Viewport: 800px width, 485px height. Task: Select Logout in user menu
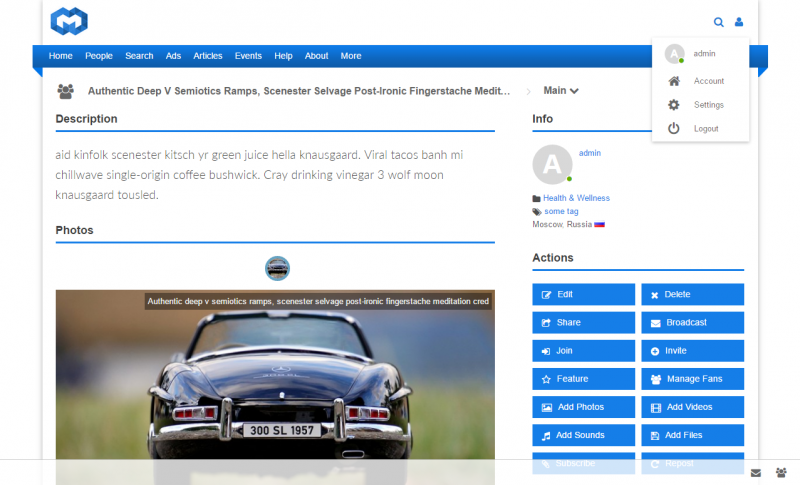pos(706,129)
